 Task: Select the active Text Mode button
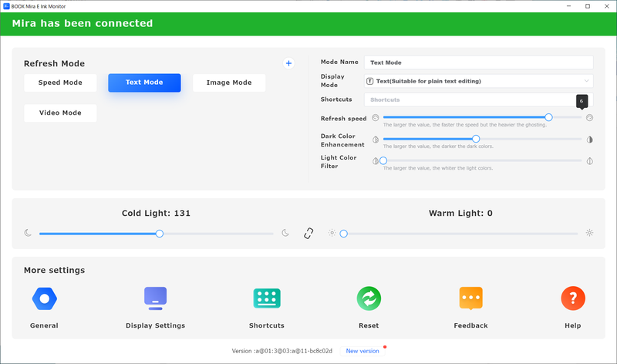144,83
